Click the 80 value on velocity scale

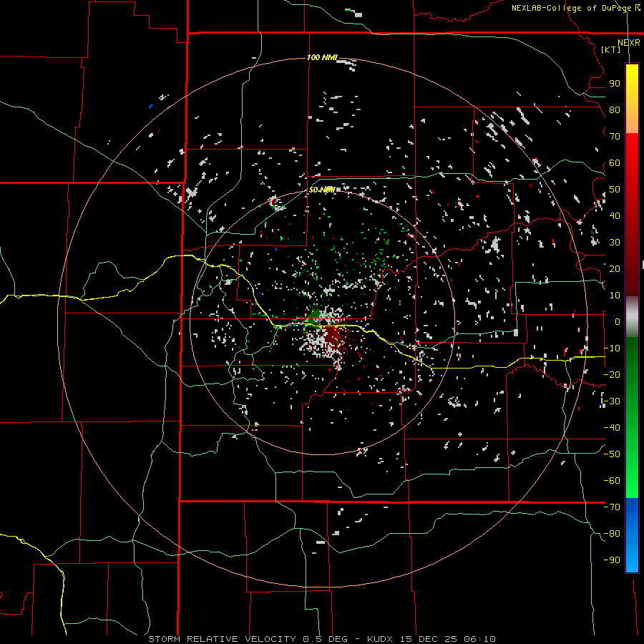tap(615, 109)
